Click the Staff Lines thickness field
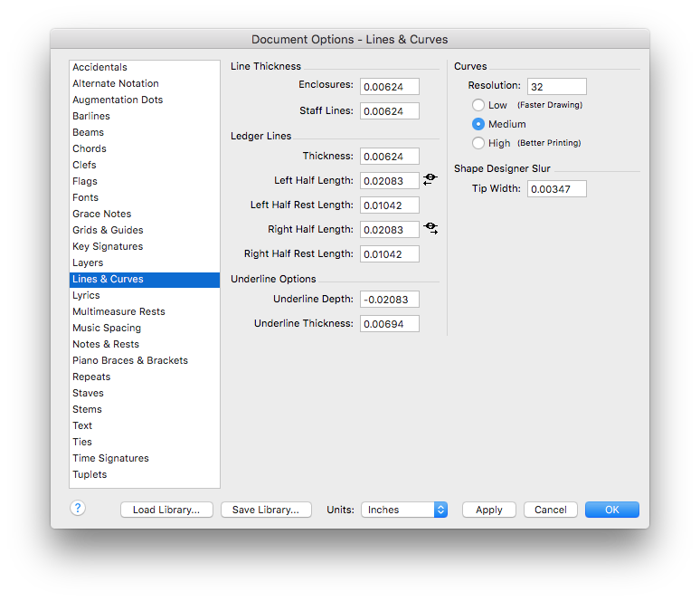This screenshot has width=700, height=601. (x=390, y=111)
